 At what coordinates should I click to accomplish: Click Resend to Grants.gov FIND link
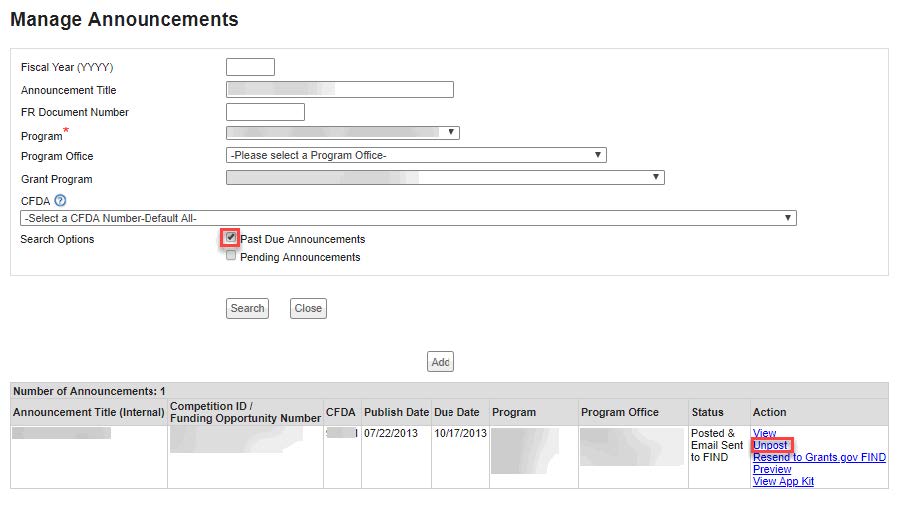point(819,458)
